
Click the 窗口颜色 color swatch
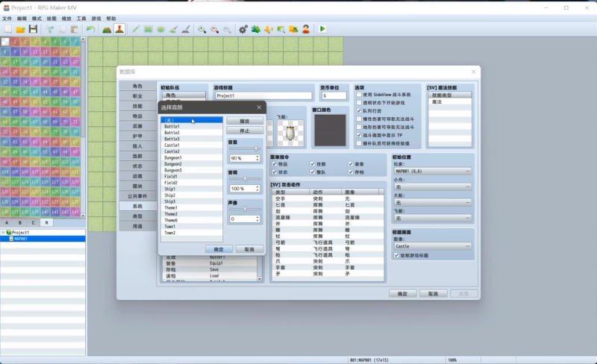[330, 131]
